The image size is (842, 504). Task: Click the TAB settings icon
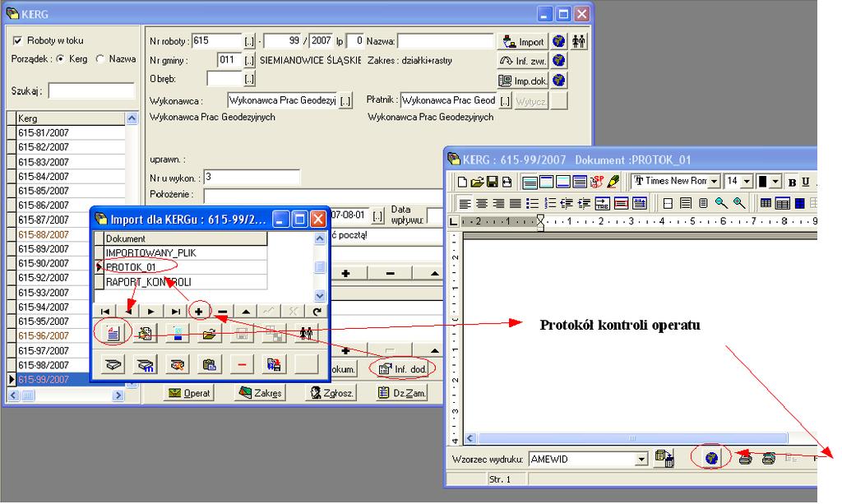(602, 203)
